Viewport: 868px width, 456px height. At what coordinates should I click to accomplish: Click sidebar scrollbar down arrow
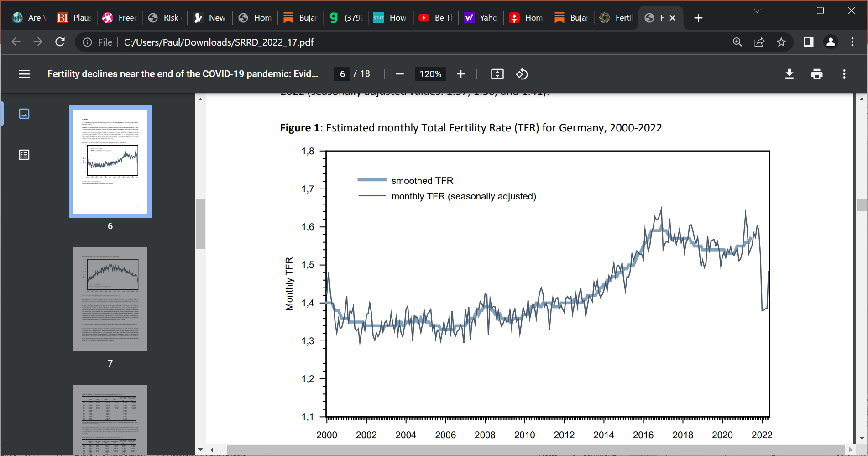200,450
